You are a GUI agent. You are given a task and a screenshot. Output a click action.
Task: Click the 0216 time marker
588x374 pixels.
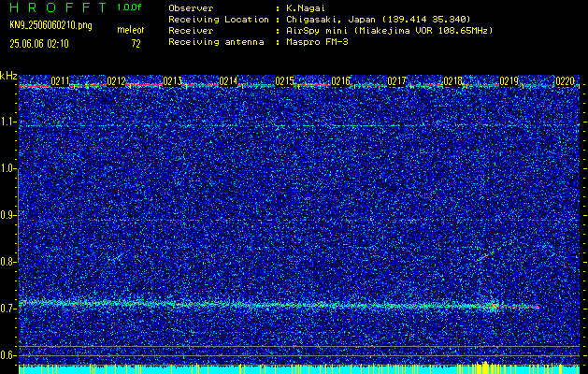pos(340,81)
